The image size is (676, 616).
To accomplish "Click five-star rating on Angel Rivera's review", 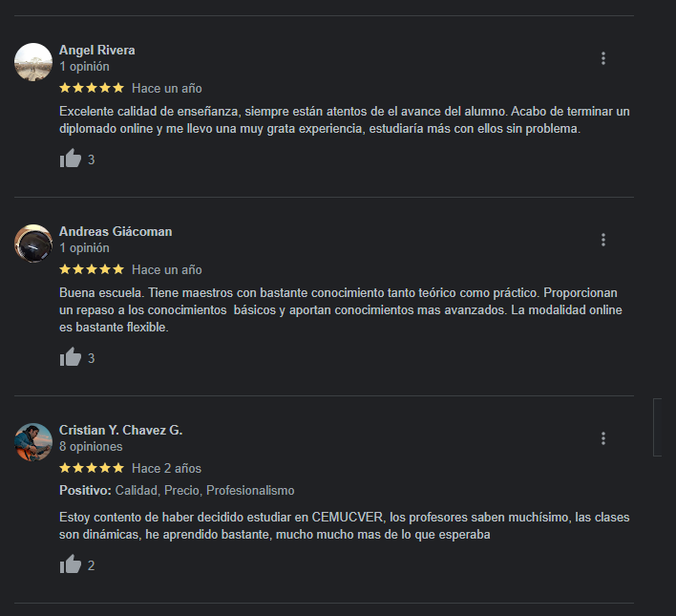I will 92,88.
